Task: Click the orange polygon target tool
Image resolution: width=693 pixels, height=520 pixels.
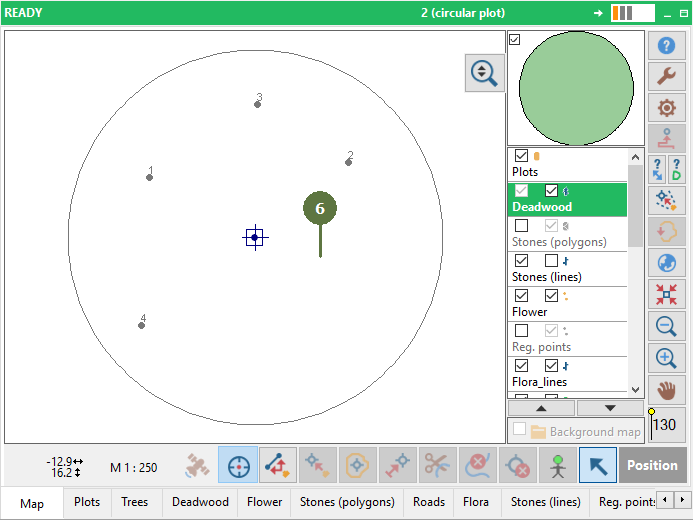Action: tap(357, 465)
